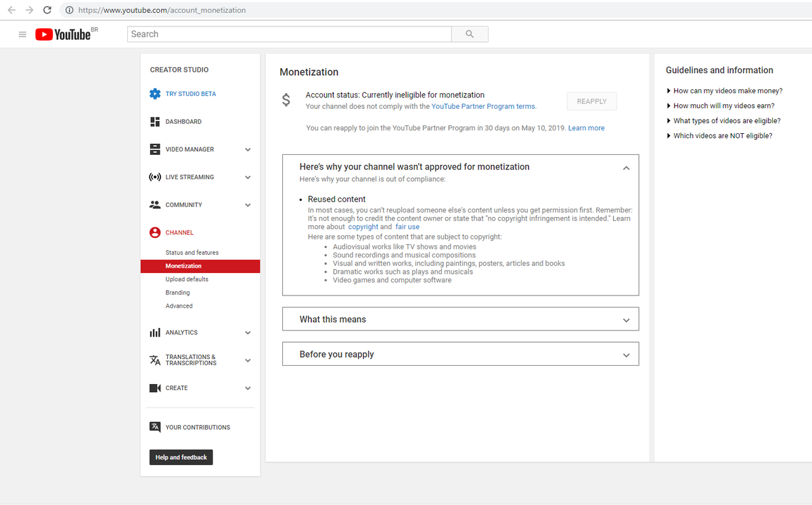This screenshot has height=505, width=812.
Task: Expand Analytics section chevron
Action: pos(248,333)
